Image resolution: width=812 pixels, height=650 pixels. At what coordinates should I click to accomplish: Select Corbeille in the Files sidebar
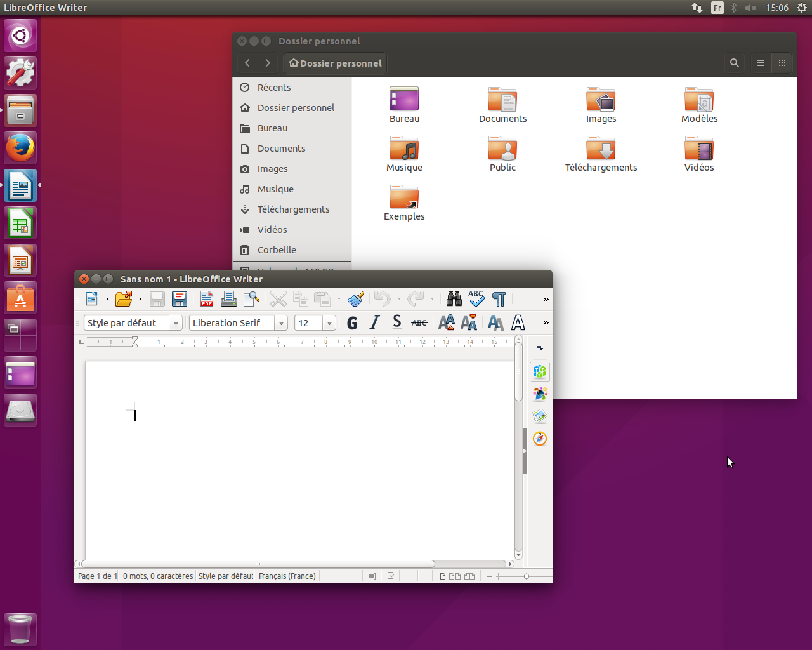[x=277, y=250]
